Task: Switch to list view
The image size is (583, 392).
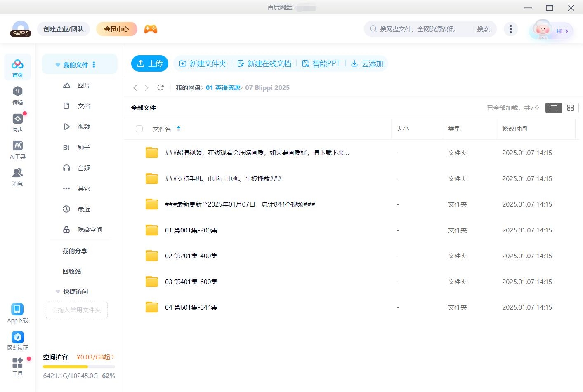Action: tap(554, 108)
